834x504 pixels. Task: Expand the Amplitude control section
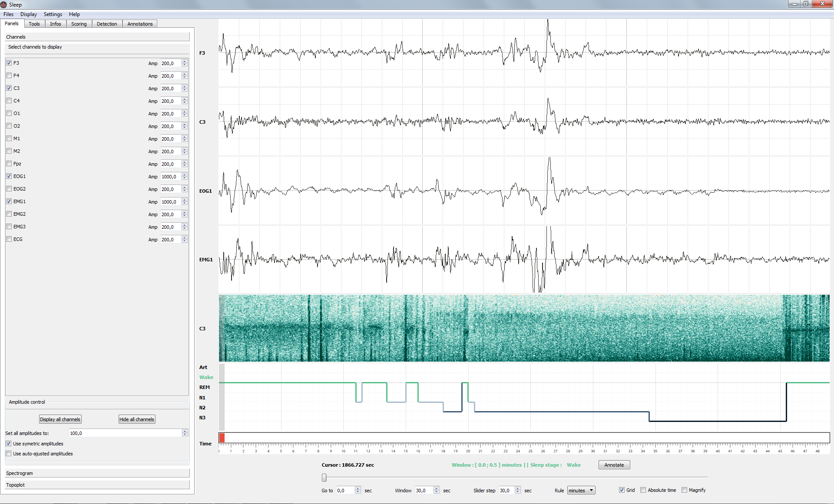97,402
